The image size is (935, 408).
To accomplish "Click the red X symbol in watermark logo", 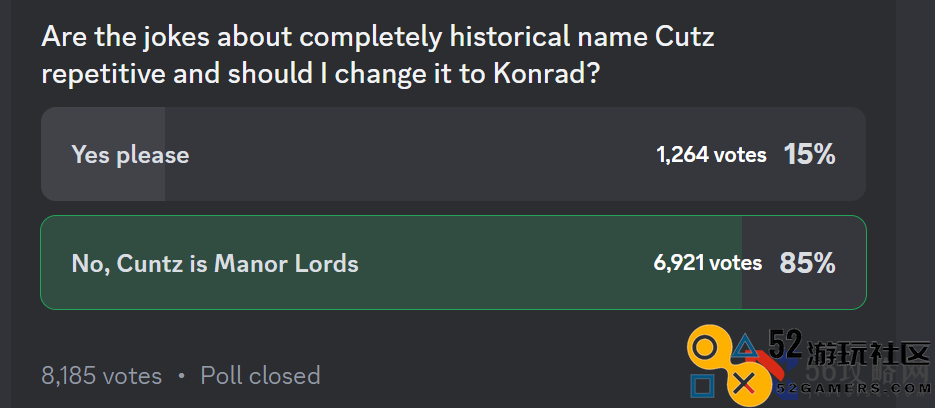I will (x=743, y=384).
